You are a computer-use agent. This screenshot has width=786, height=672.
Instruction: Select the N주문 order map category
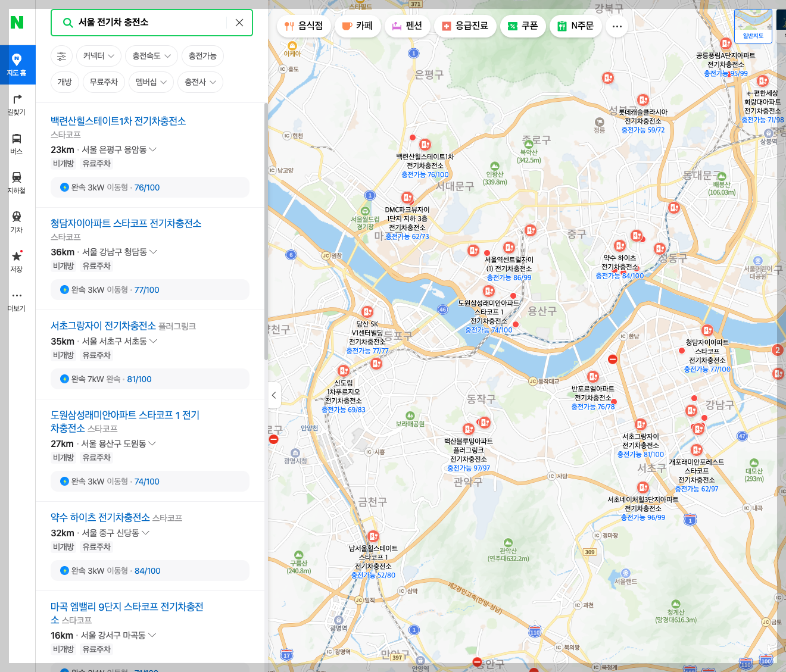coord(576,26)
